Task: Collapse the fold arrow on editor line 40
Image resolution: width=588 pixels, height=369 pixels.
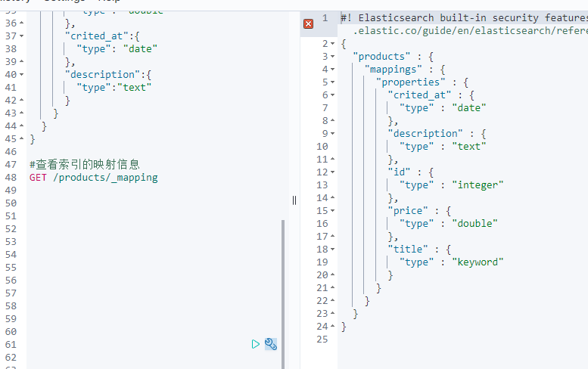Action: tap(22, 75)
